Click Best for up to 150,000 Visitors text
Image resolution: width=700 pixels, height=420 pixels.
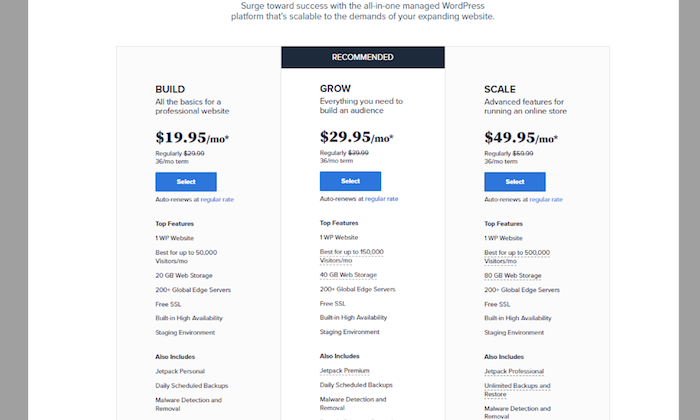point(351,256)
